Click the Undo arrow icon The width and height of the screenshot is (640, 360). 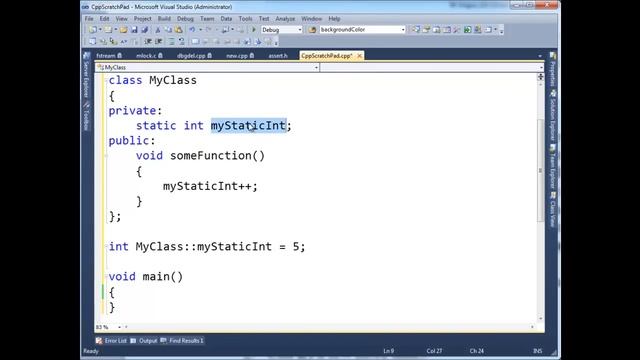[x=192, y=30]
